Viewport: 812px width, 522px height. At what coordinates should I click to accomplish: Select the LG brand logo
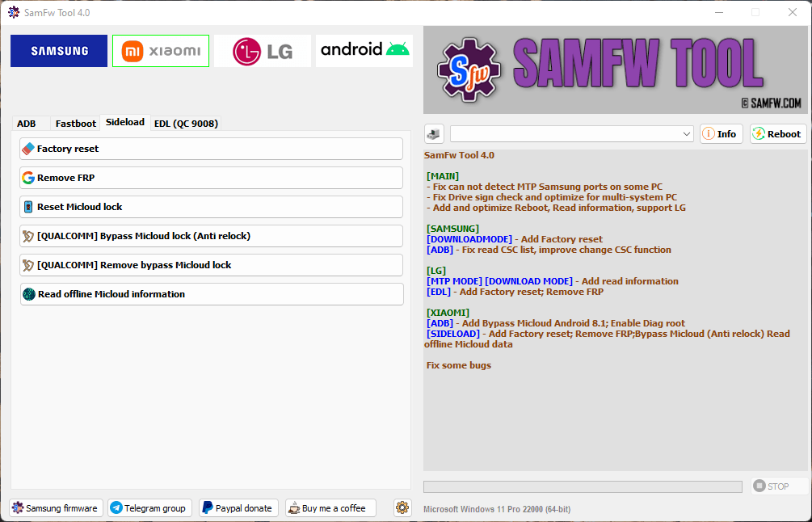point(263,51)
